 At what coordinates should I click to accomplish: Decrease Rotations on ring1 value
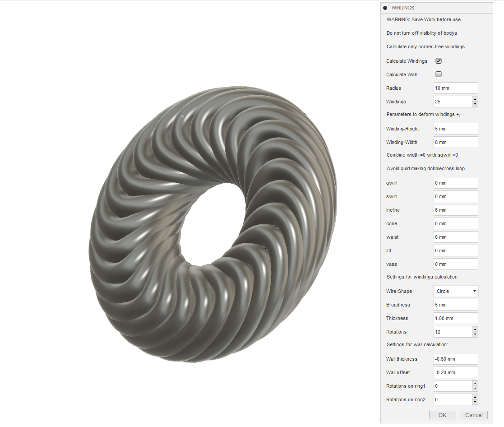(x=475, y=389)
